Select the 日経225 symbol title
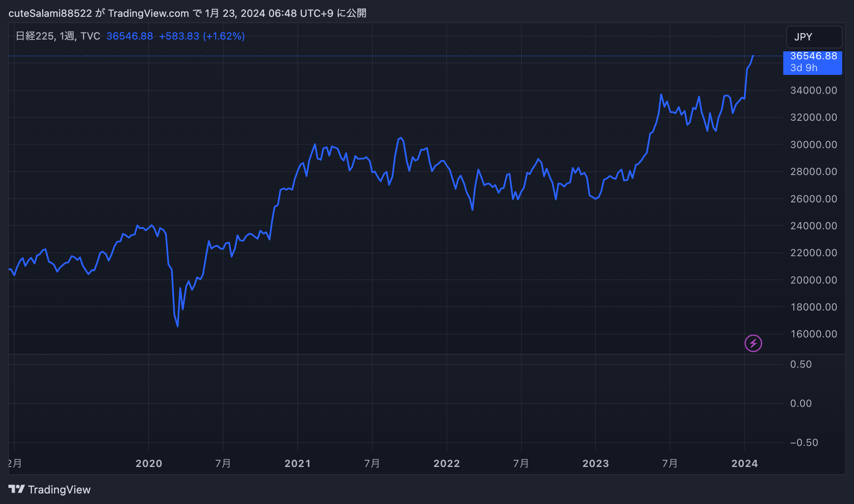Viewport: 854px width, 504px height. 35,36
